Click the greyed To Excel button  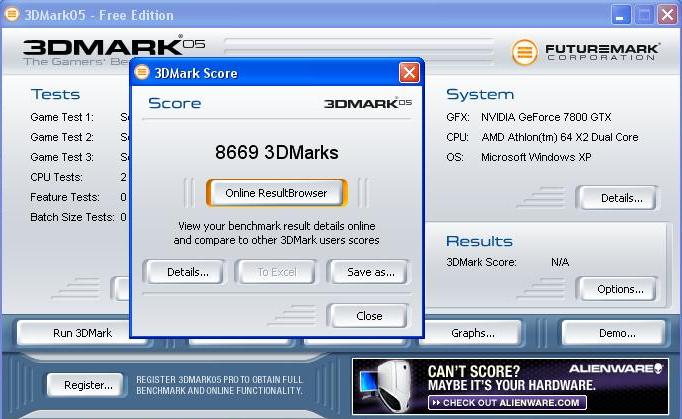277,272
